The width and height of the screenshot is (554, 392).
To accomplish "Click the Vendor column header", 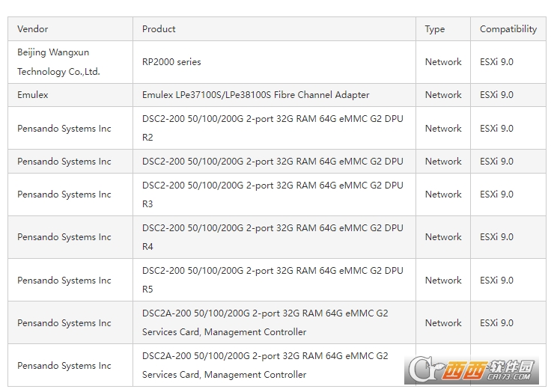I will click(x=33, y=29).
